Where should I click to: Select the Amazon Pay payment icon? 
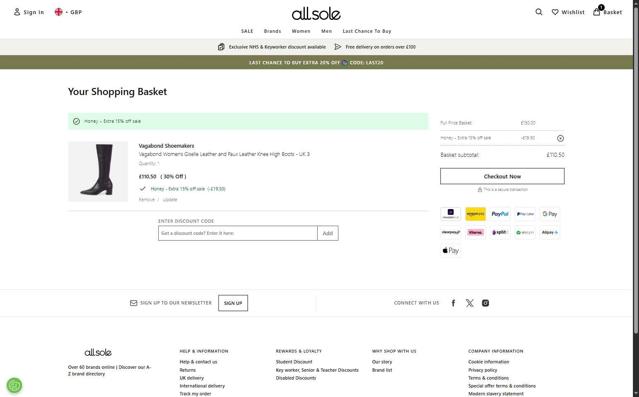[x=476, y=214]
